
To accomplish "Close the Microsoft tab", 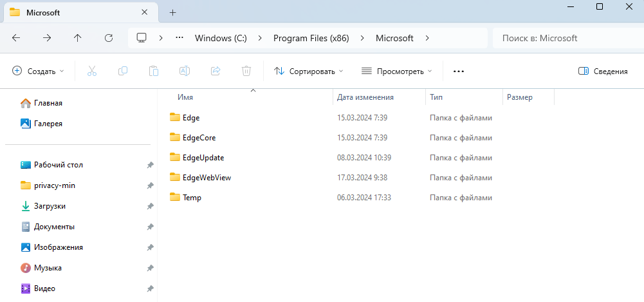I will coord(144,12).
